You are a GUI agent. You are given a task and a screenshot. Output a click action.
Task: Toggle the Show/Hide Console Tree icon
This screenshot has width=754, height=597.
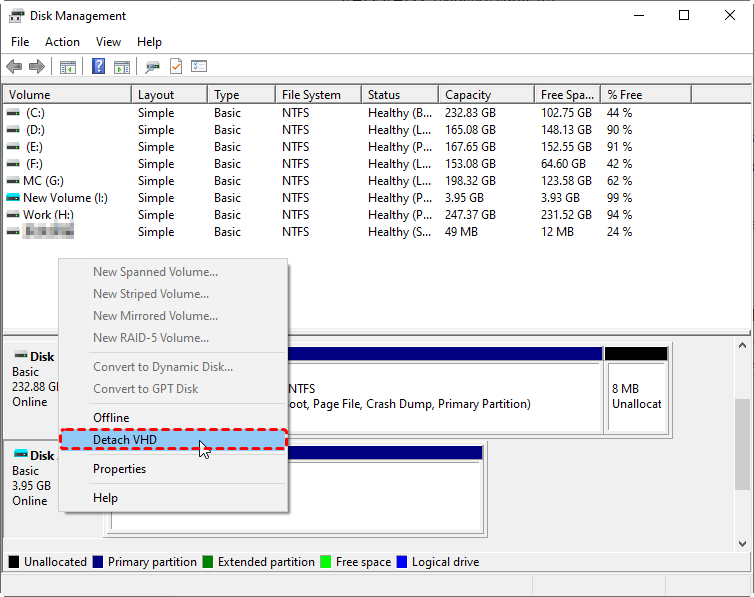[68, 67]
